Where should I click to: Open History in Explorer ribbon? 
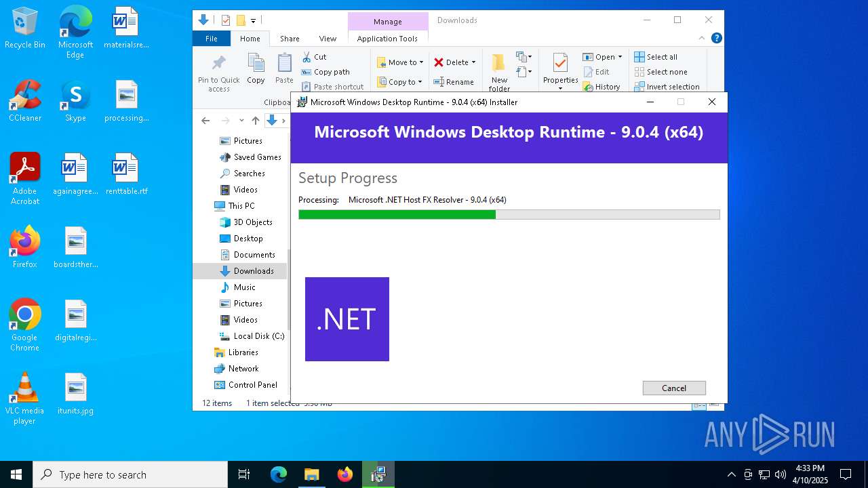(x=601, y=87)
